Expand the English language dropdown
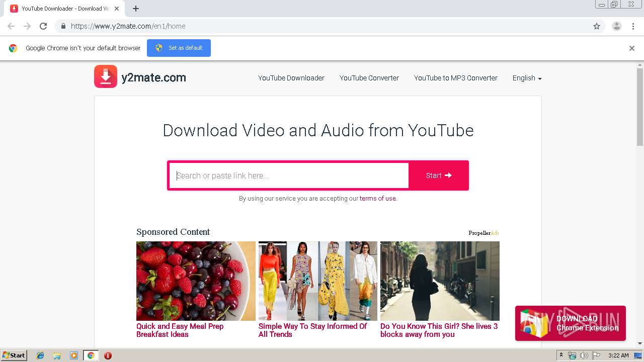Image resolution: width=644 pixels, height=362 pixels. tap(527, 78)
